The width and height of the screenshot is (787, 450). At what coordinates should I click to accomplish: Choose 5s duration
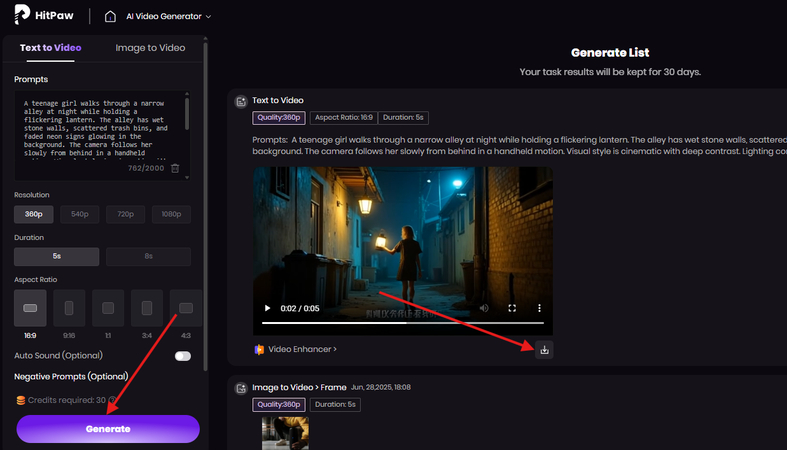57,256
